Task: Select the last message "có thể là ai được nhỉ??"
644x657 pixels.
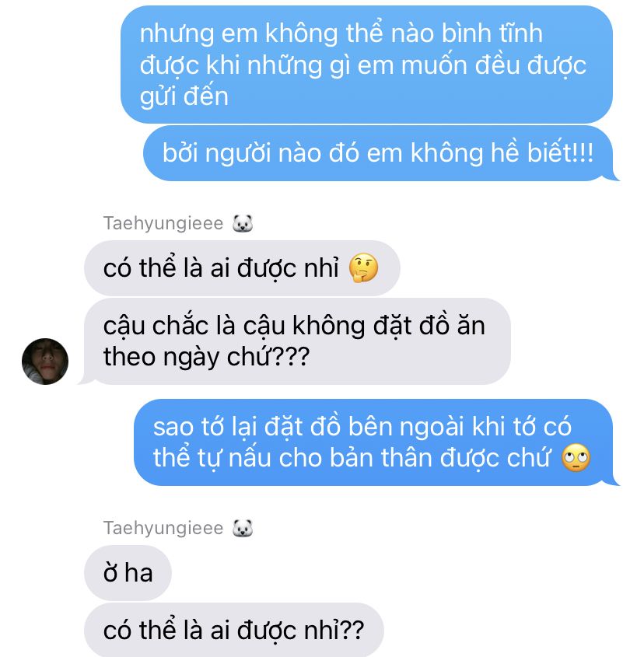Action: click(x=234, y=630)
